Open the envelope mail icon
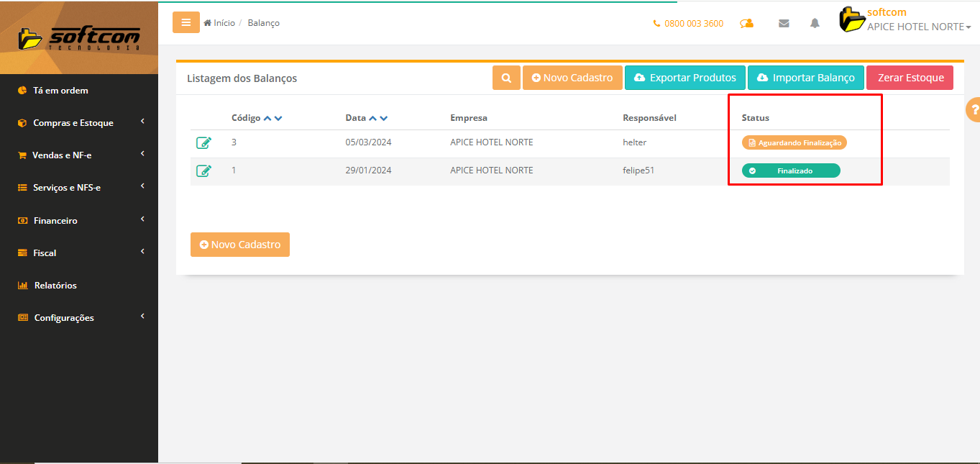The image size is (980, 464). (784, 23)
